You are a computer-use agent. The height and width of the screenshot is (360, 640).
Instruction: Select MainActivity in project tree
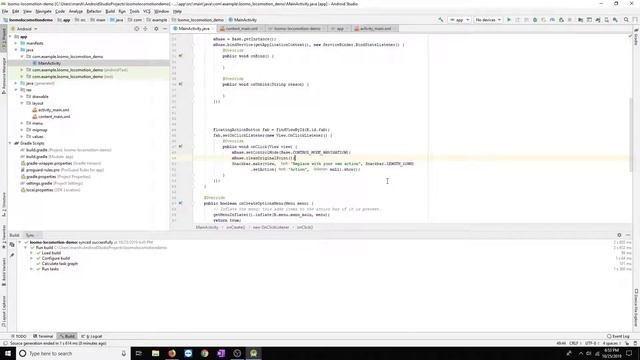49,63
